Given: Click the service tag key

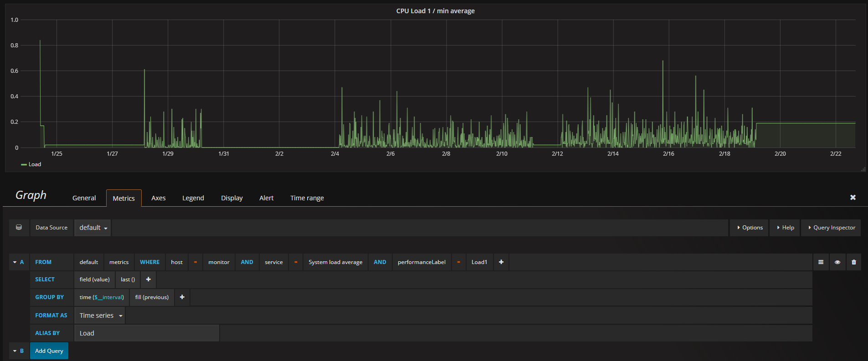Looking at the screenshot, I should coord(274,262).
